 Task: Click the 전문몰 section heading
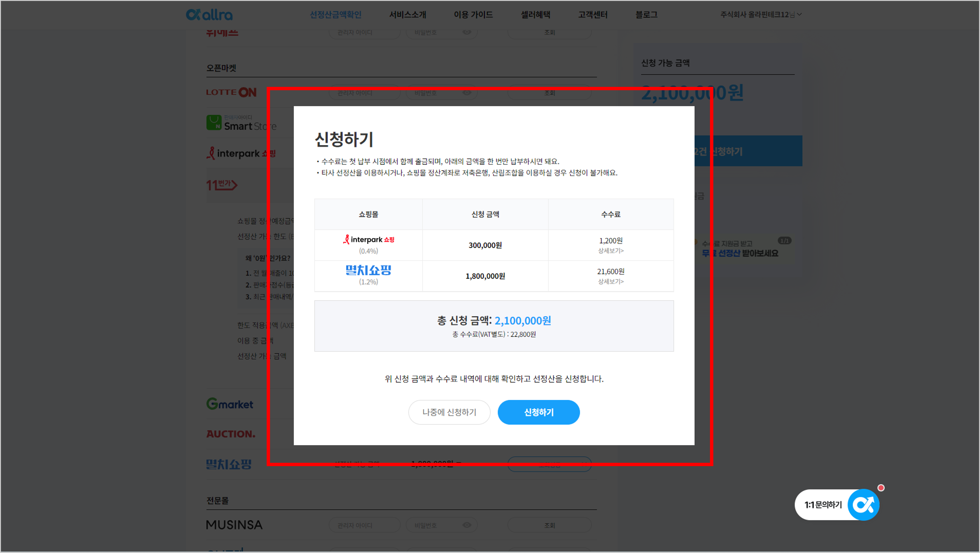[x=217, y=501]
